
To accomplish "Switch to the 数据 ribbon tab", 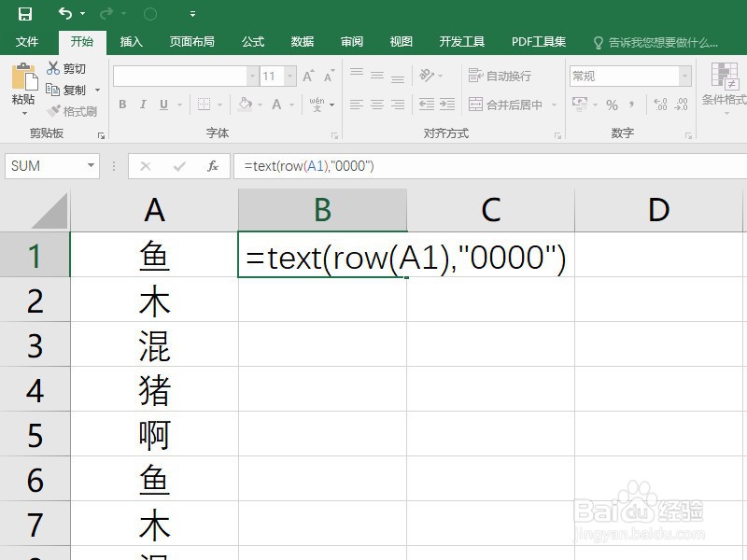I will tap(303, 42).
